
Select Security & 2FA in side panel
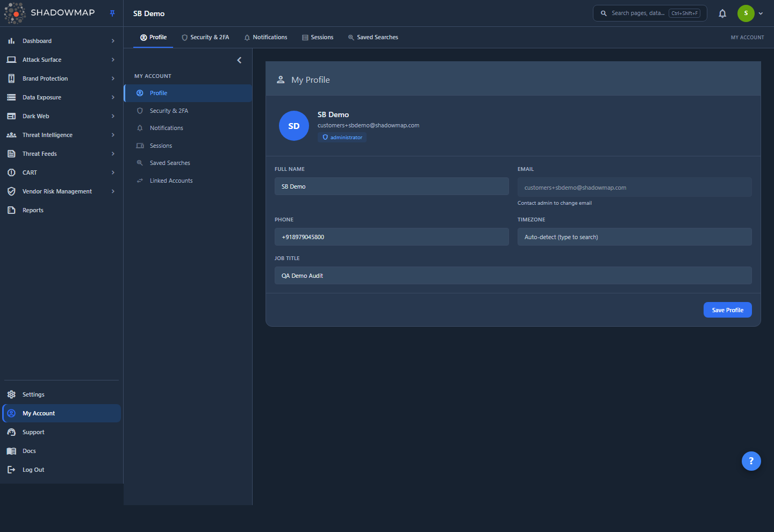coord(188,111)
